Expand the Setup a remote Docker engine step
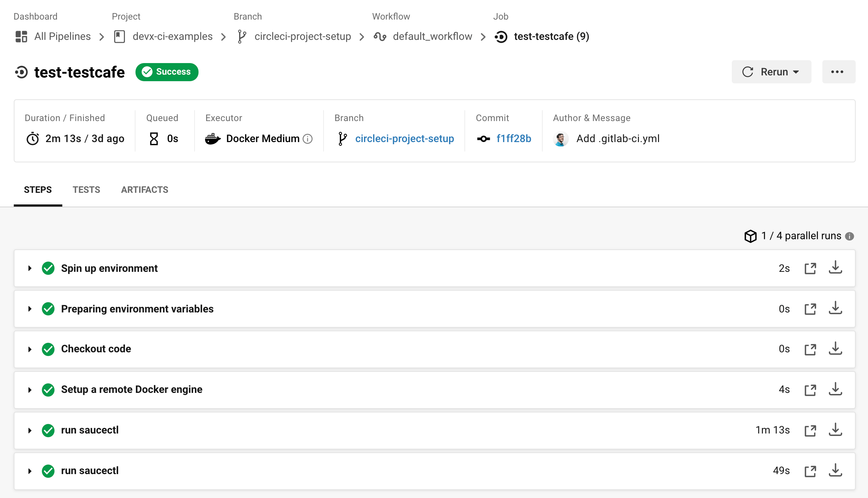 (x=30, y=390)
